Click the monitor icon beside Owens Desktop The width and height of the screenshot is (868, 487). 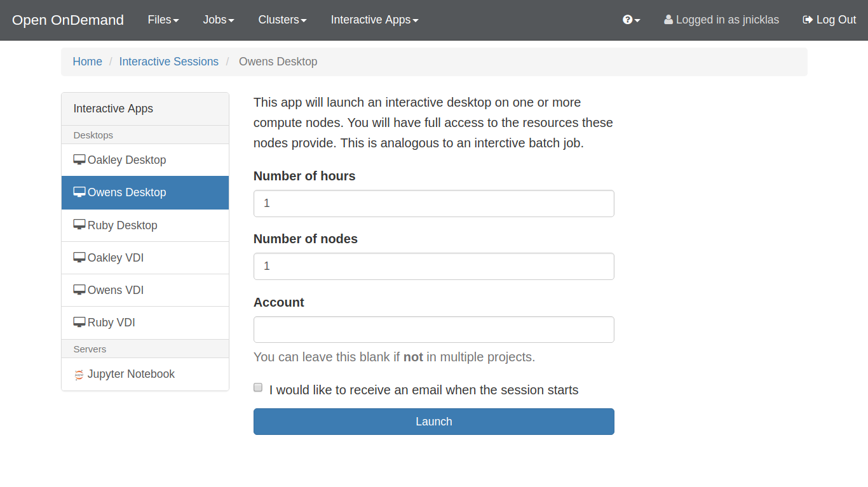pos(79,192)
